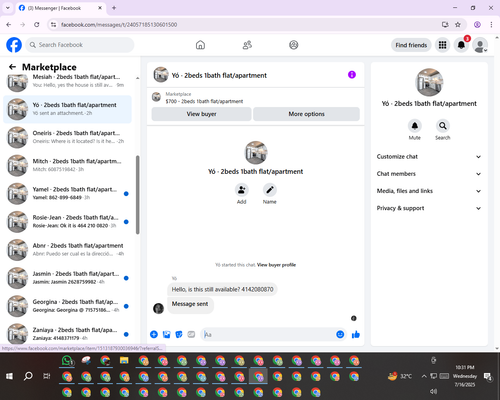Attach a file with the photo icon
This screenshot has width=500, height=400.
166,334
